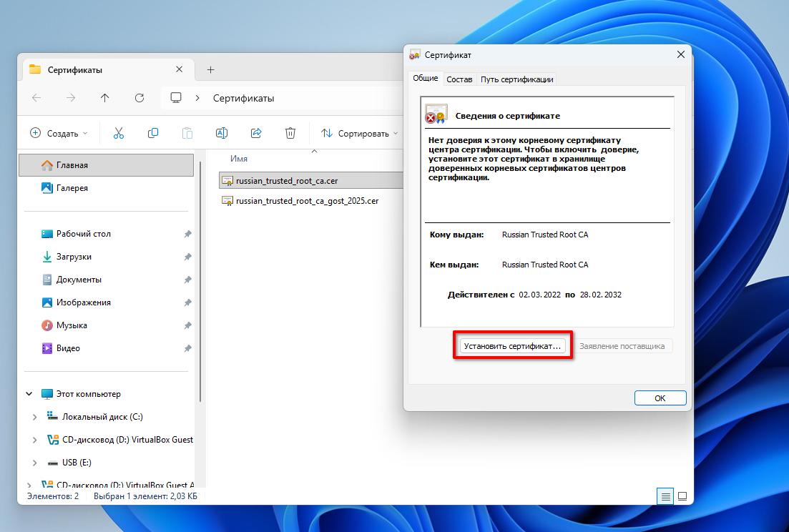Viewport: 789px width, 532px height.
Task: Go back with the left arrow
Action: 36,98
